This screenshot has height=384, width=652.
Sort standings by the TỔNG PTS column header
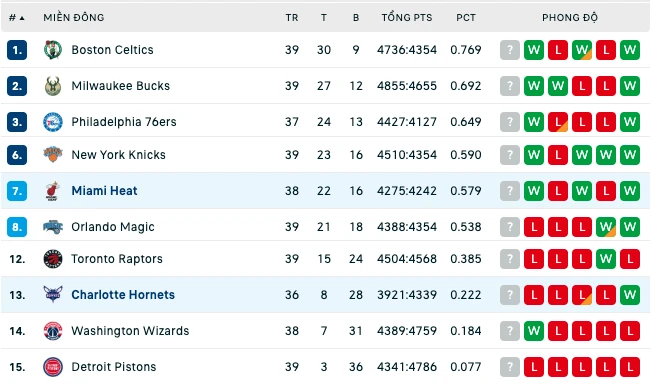[407, 17]
